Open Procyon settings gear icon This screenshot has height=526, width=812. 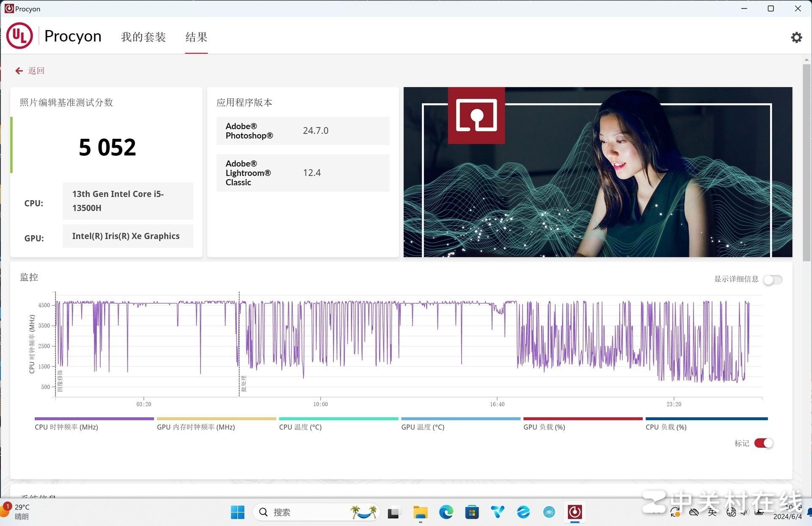796,37
